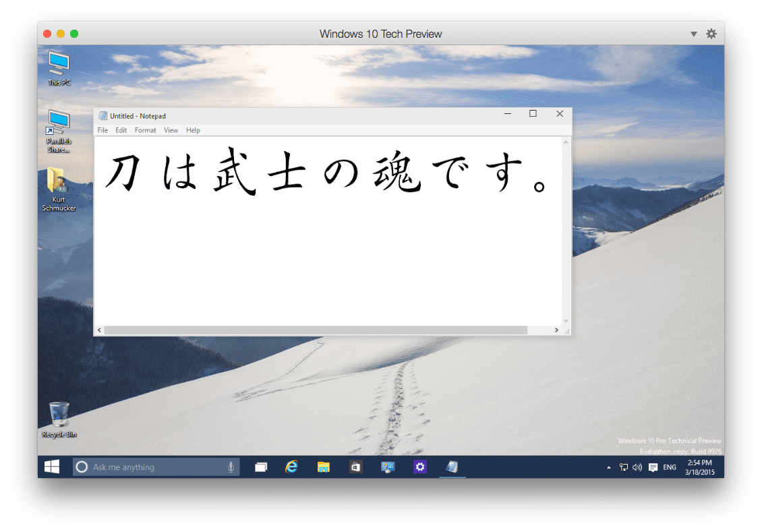
Task: Click the green zoom button of Parallels window
Action: point(74,34)
